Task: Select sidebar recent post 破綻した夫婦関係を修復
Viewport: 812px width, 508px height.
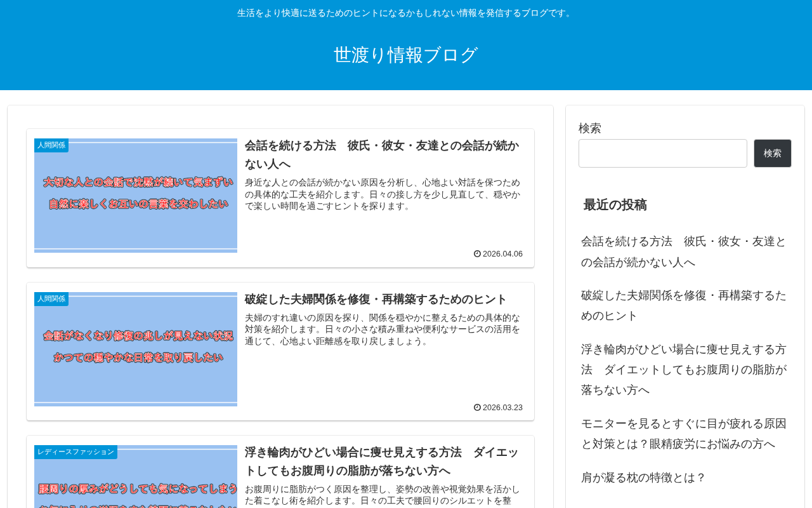Action: pyautogui.click(x=684, y=305)
